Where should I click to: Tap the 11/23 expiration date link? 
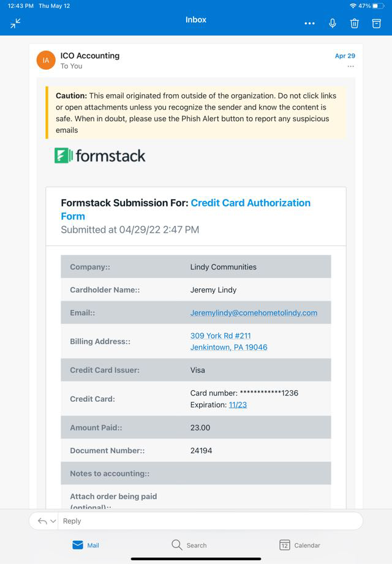(238, 405)
